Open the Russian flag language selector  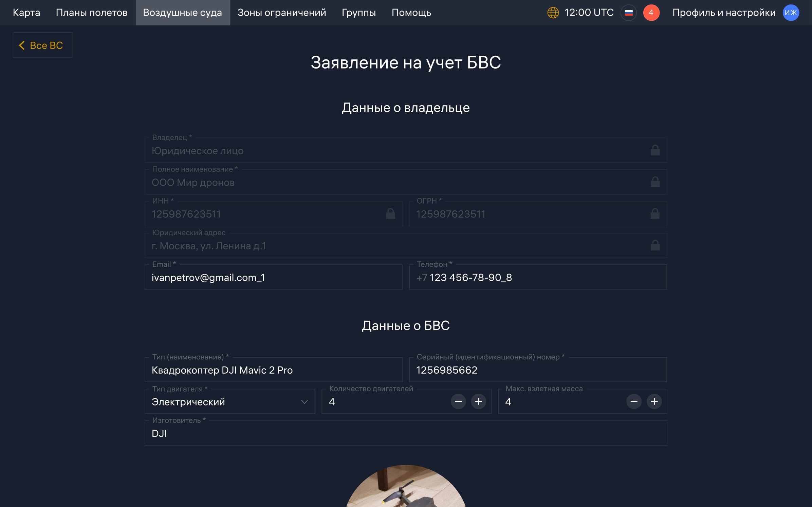point(629,13)
